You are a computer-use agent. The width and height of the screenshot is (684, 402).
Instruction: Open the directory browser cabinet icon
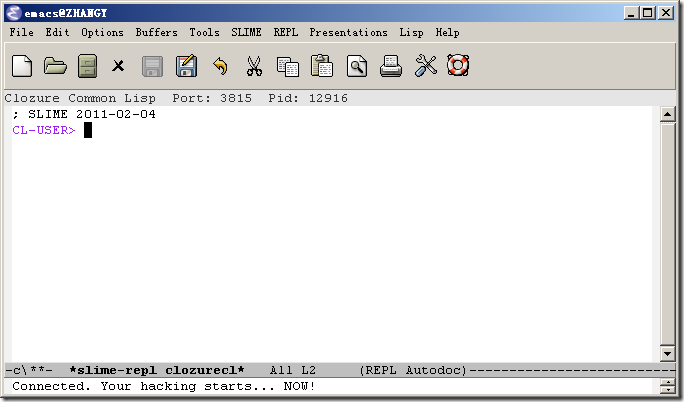(x=87, y=66)
